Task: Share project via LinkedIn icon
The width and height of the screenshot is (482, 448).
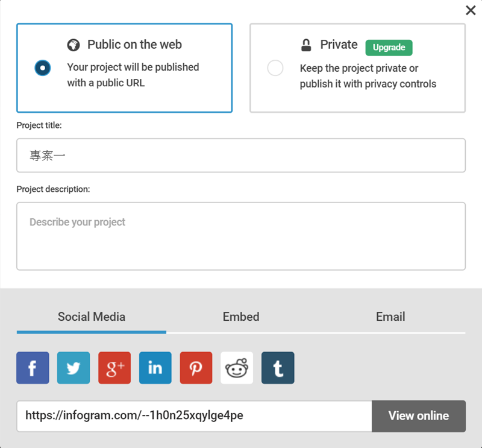Action: click(155, 368)
